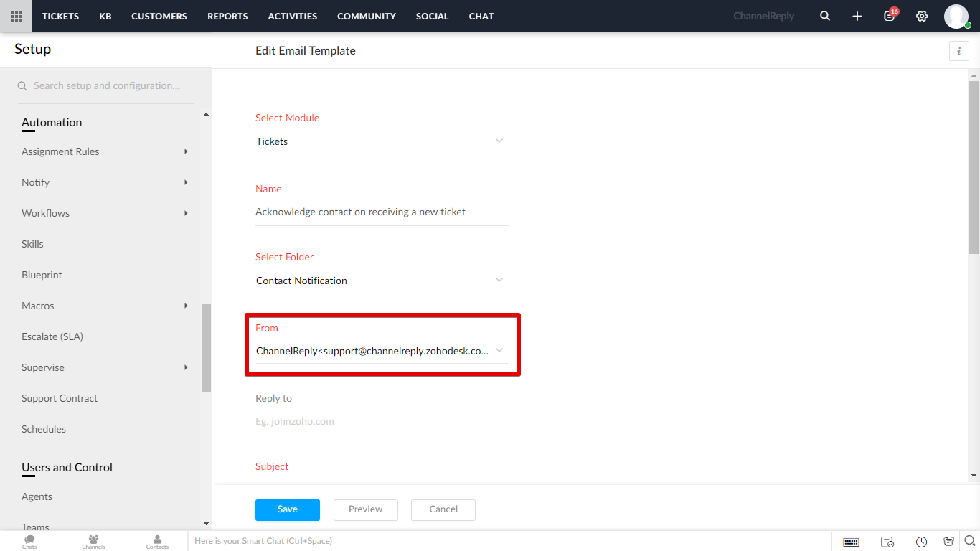980x551 pixels.
Task: Click the bottom-right magnifier icon
Action: pyautogui.click(x=969, y=541)
